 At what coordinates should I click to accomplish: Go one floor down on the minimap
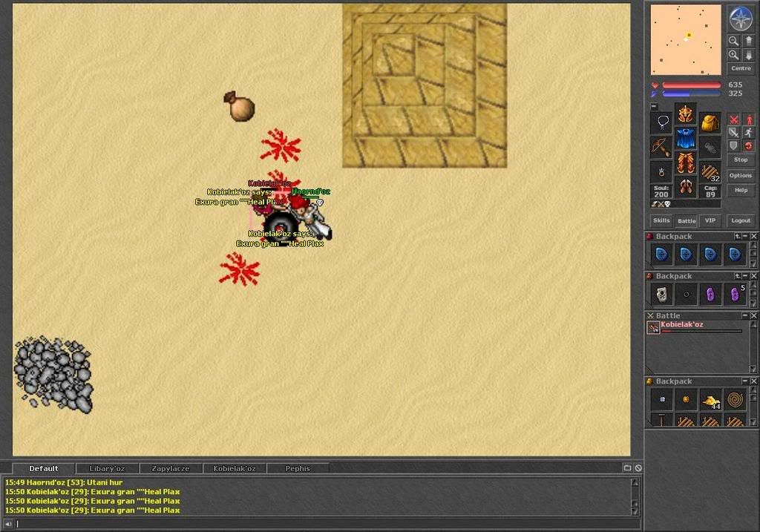(748, 55)
